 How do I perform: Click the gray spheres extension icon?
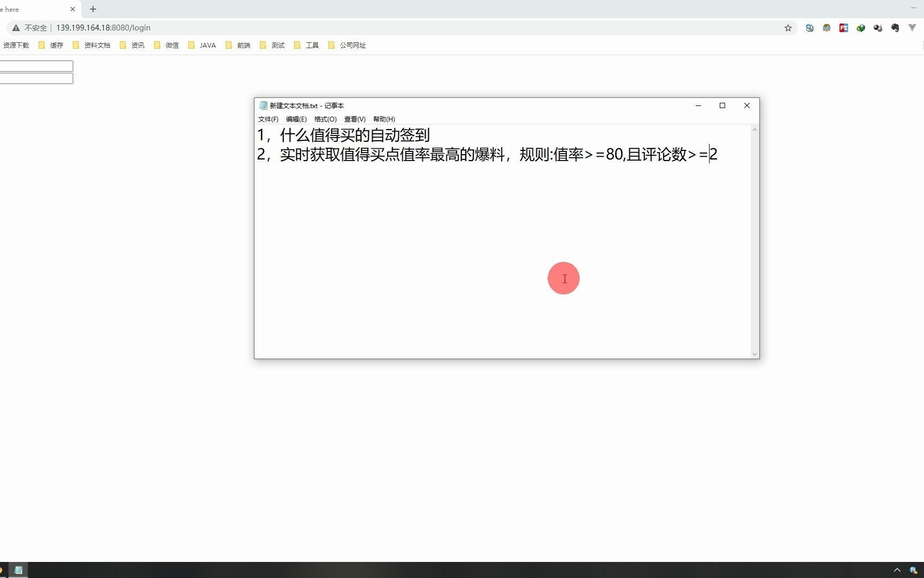pyautogui.click(x=878, y=28)
